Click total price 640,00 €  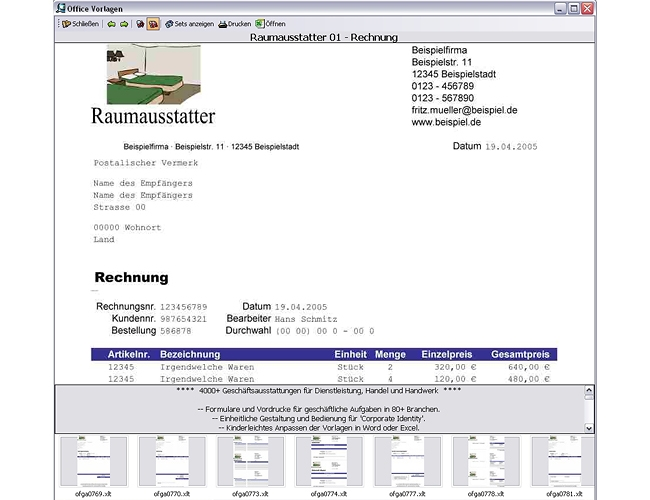coord(529,367)
